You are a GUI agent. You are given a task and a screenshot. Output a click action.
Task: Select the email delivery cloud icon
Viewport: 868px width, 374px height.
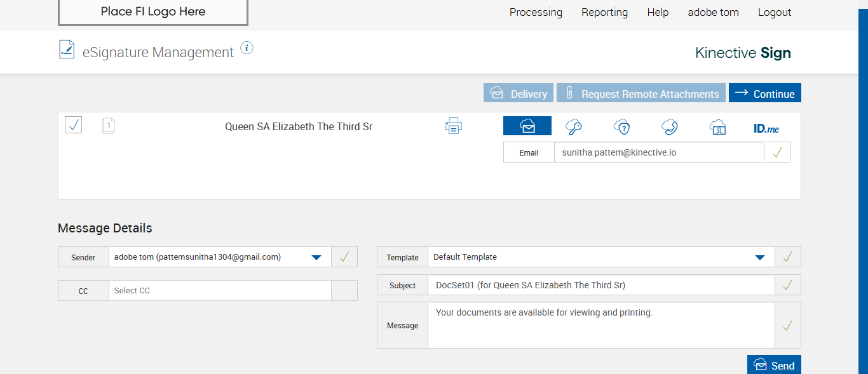point(527,126)
